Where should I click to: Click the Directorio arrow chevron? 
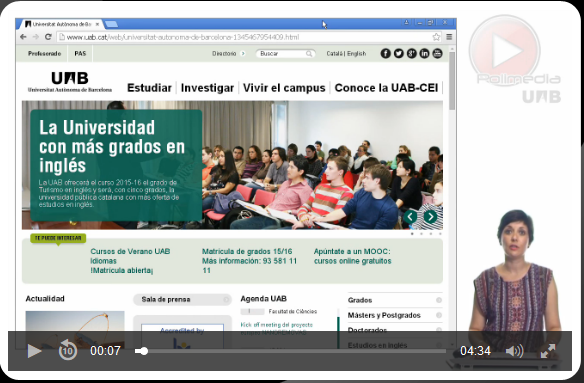243,54
